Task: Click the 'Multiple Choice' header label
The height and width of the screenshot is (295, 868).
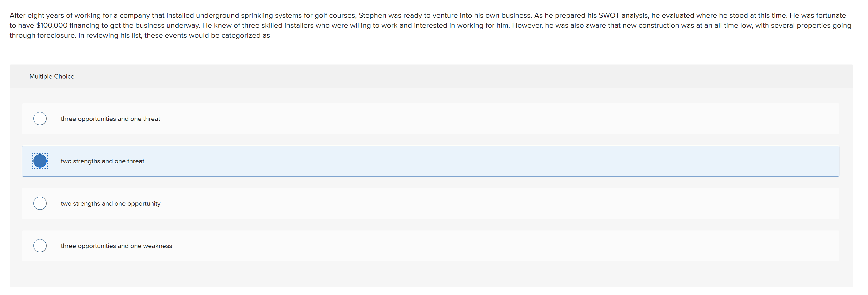Action: 52,76
